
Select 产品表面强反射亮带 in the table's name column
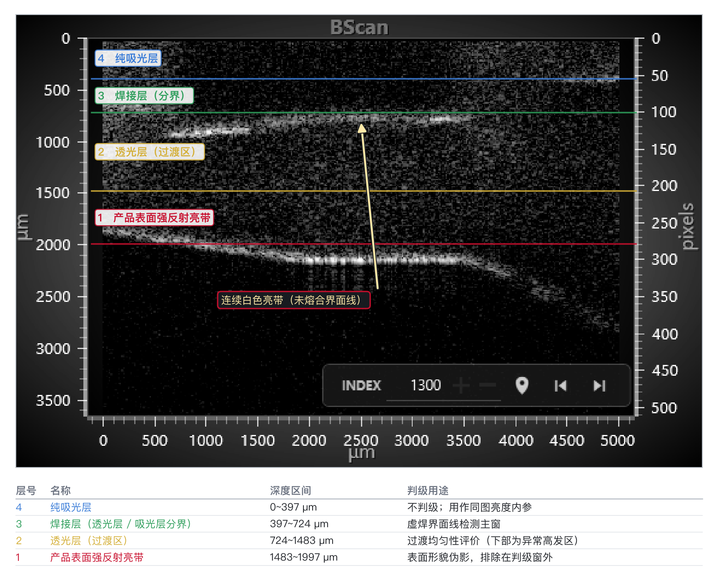(x=97, y=557)
